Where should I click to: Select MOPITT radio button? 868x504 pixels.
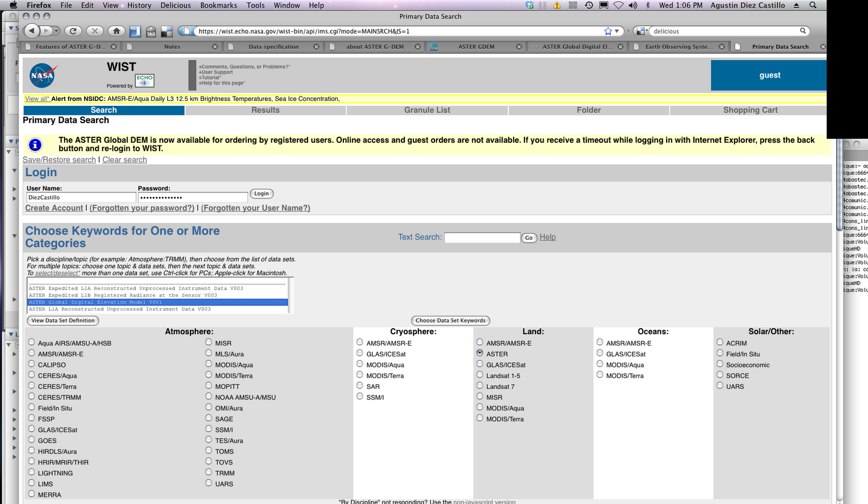[x=209, y=385]
